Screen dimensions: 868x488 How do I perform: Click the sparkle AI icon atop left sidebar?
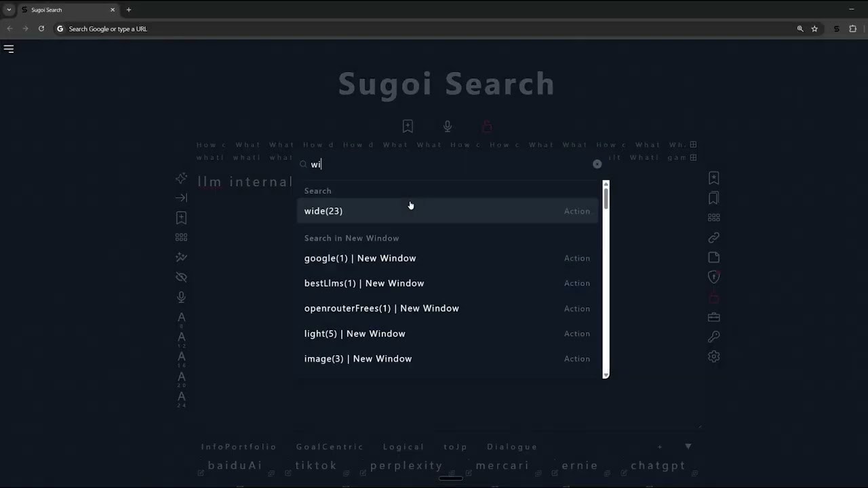pyautogui.click(x=181, y=178)
